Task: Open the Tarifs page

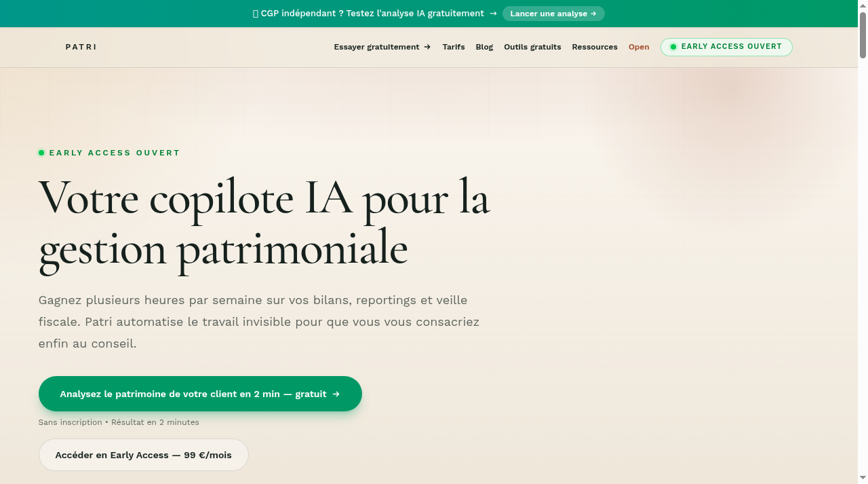Action: point(454,47)
